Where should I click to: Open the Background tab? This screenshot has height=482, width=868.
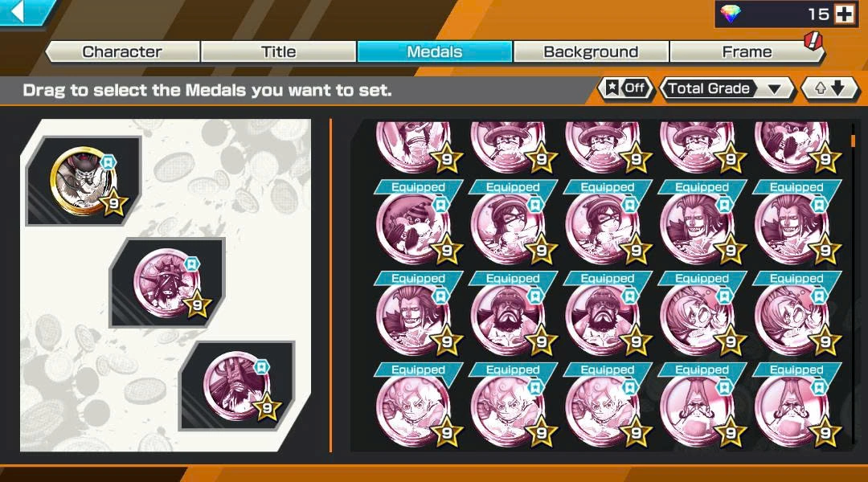(591, 51)
